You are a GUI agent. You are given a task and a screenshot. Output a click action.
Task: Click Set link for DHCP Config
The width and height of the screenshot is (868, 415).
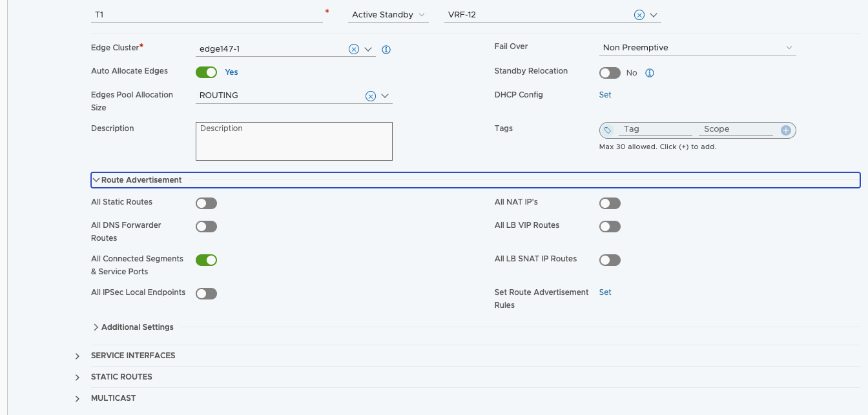605,95
